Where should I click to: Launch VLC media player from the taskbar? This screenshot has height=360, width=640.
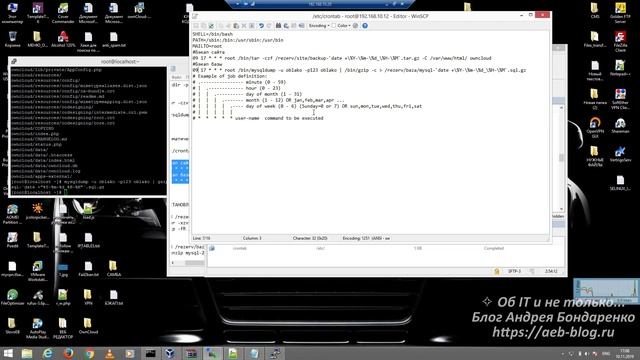tap(110, 353)
